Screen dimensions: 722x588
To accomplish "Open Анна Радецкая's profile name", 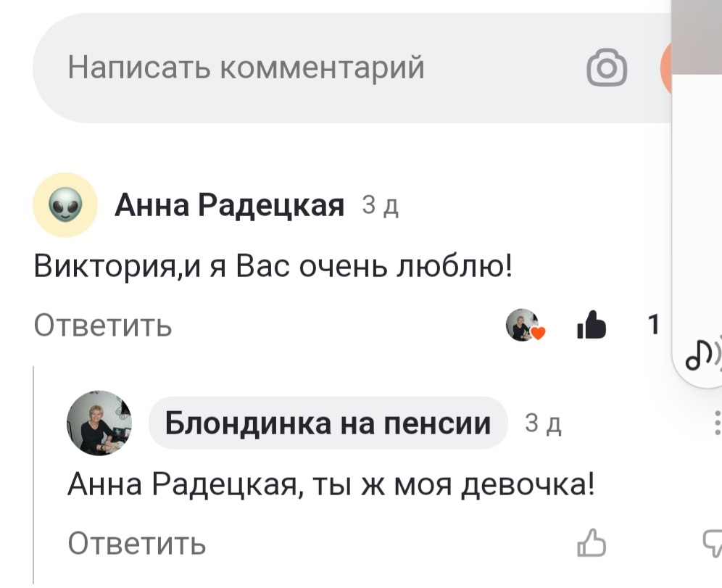I will pyautogui.click(x=230, y=204).
